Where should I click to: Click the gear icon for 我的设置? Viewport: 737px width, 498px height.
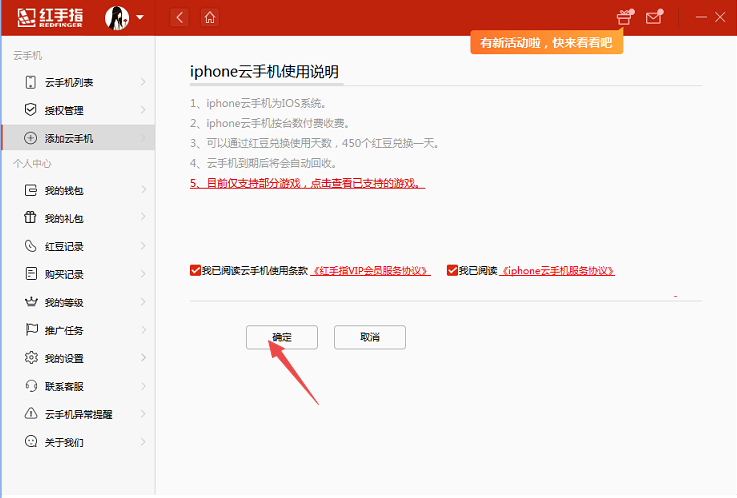click(x=31, y=358)
